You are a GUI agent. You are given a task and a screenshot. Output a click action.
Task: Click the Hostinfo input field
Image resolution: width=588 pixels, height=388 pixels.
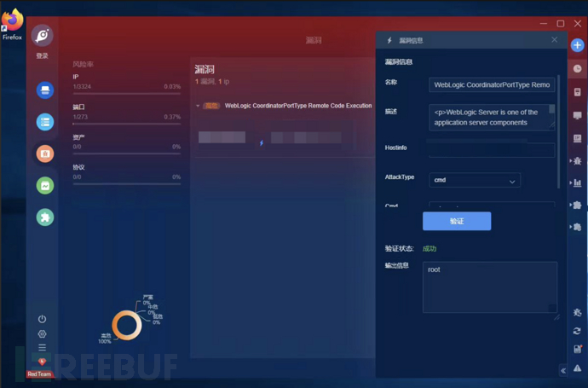(x=492, y=149)
